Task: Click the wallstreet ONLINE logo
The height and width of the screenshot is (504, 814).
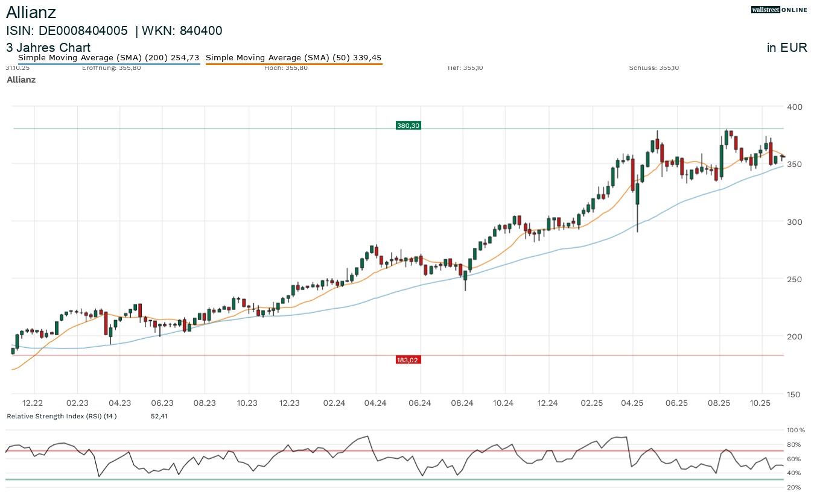Action: click(779, 10)
